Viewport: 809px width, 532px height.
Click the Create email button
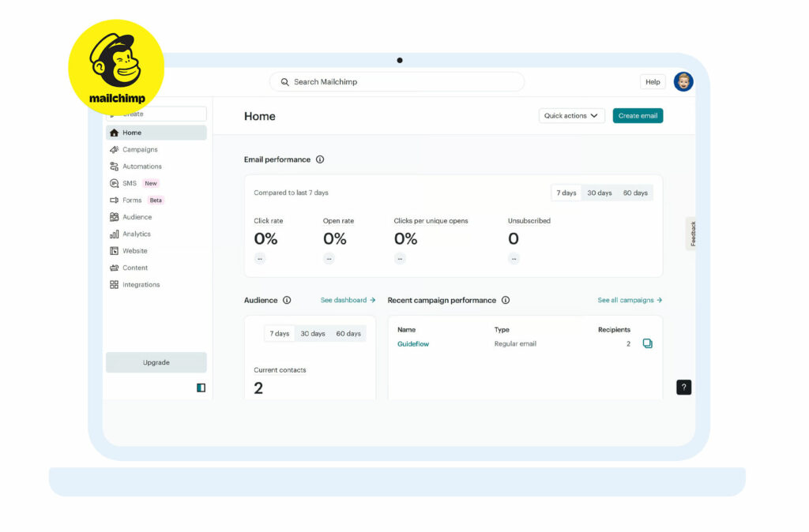(638, 115)
